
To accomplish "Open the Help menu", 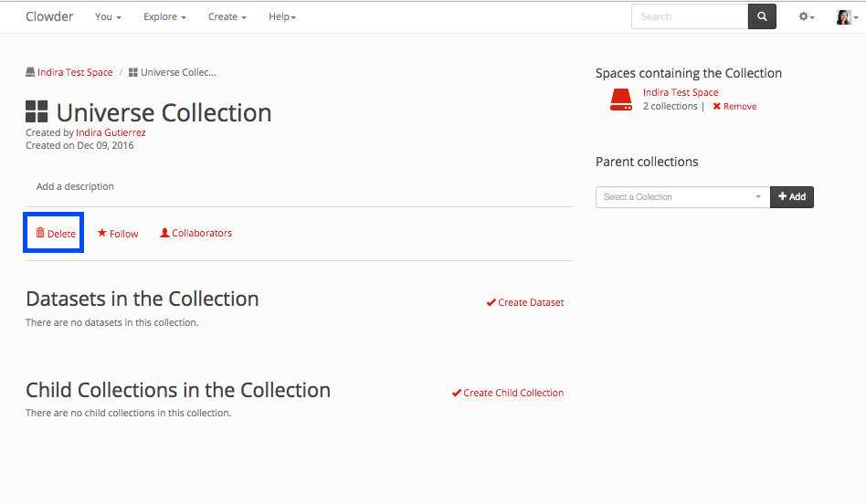I will point(282,16).
